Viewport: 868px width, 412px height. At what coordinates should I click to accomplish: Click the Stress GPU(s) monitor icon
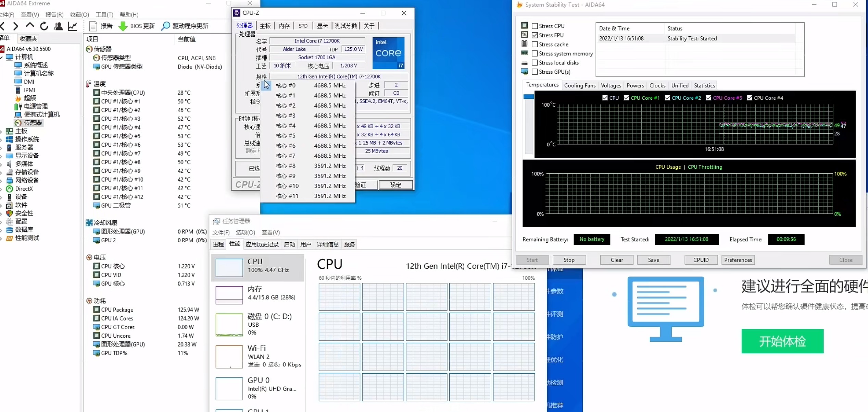(524, 72)
